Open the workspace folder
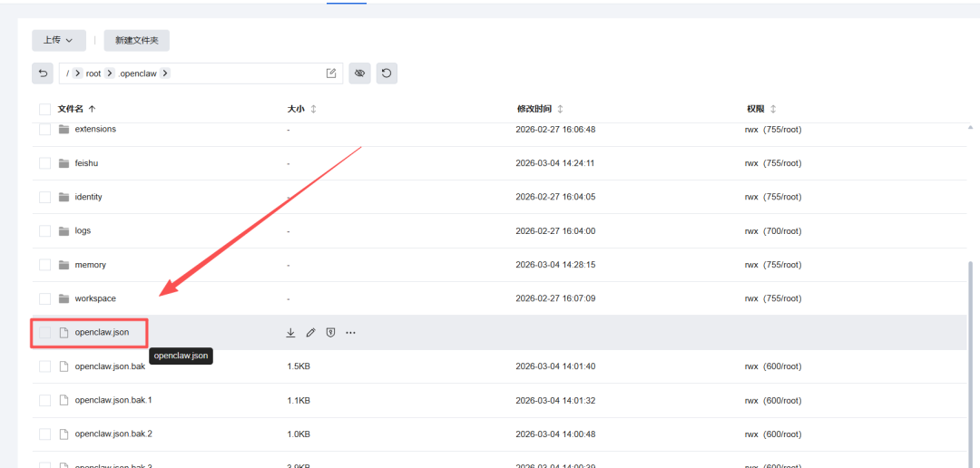The width and height of the screenshot is (980, 468). (95, 298)
